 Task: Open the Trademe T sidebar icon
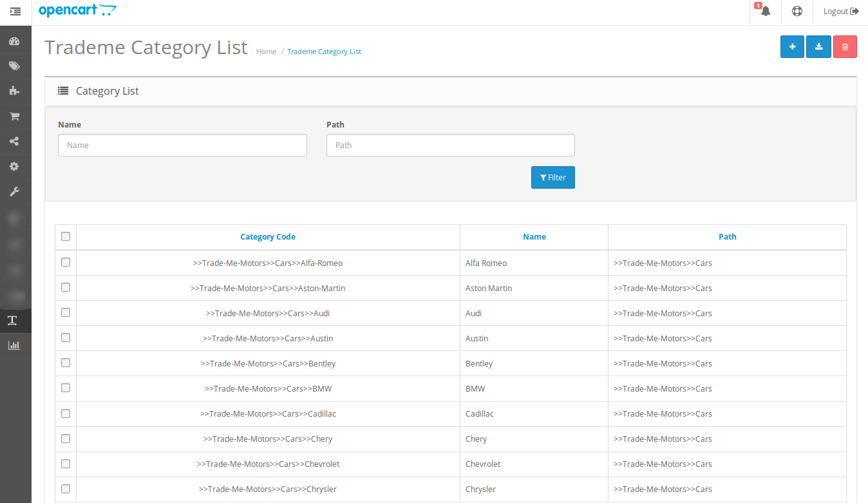coord(12,320)
